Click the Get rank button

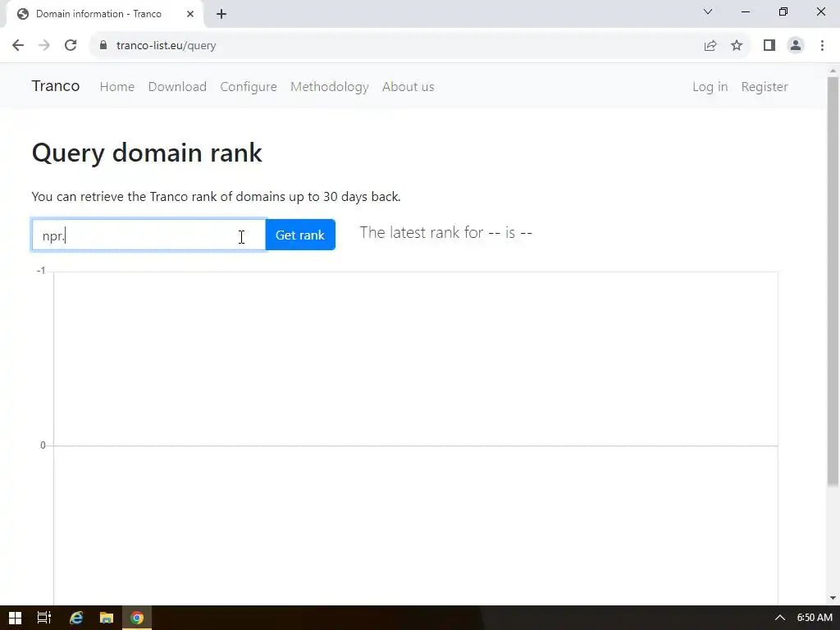300,235
